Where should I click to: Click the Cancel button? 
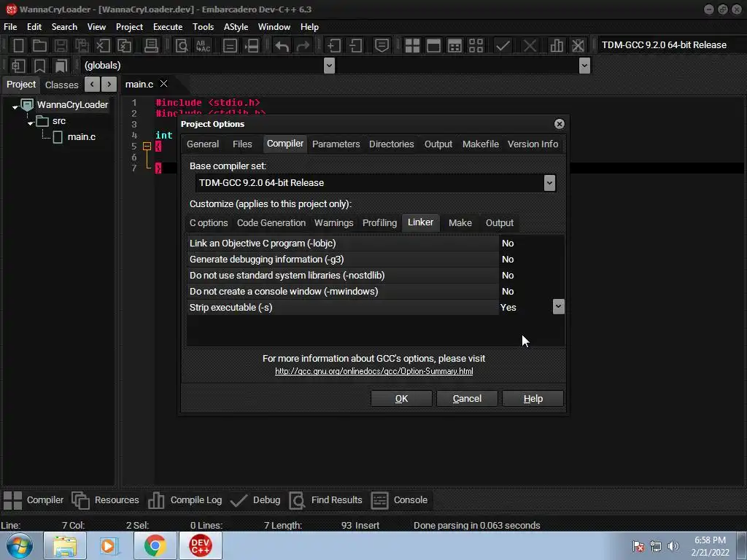(467, 399)
